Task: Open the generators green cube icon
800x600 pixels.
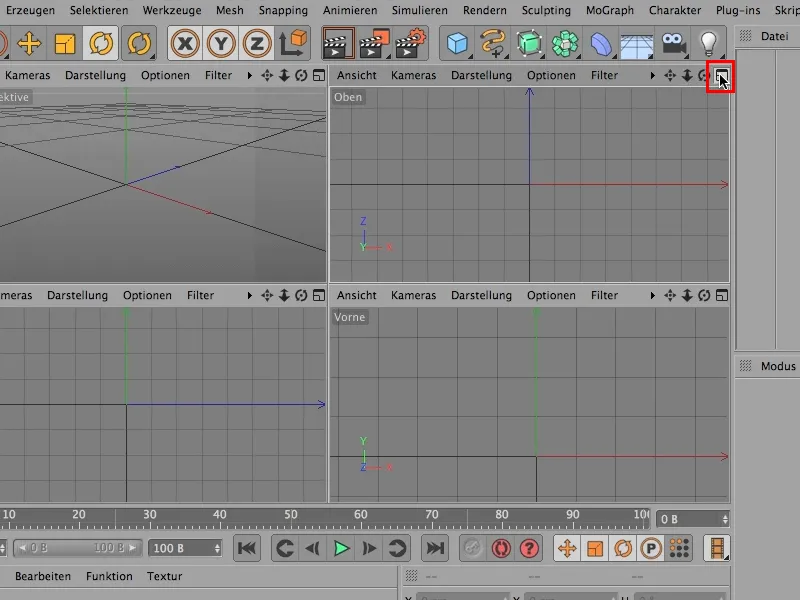Action: click(x=529, y=43)
